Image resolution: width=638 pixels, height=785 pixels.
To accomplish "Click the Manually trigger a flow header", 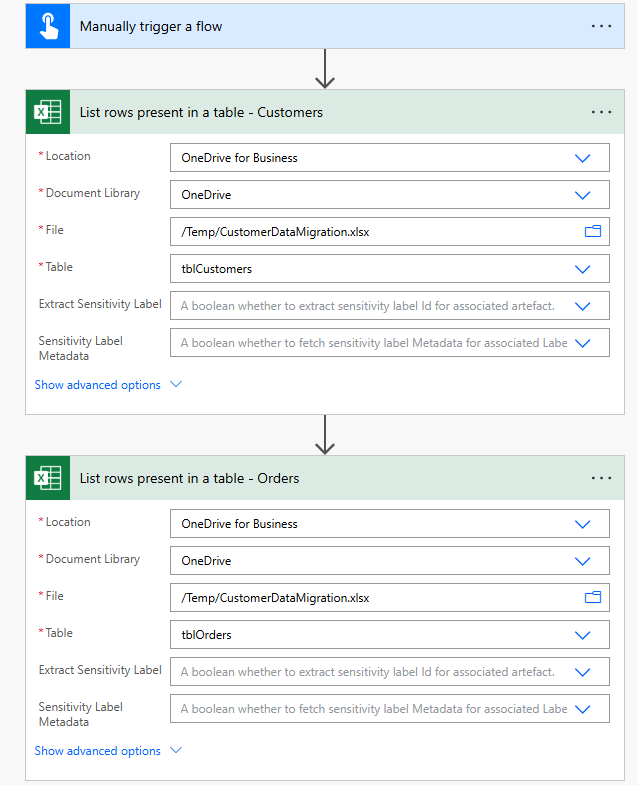I will point(151,26).
